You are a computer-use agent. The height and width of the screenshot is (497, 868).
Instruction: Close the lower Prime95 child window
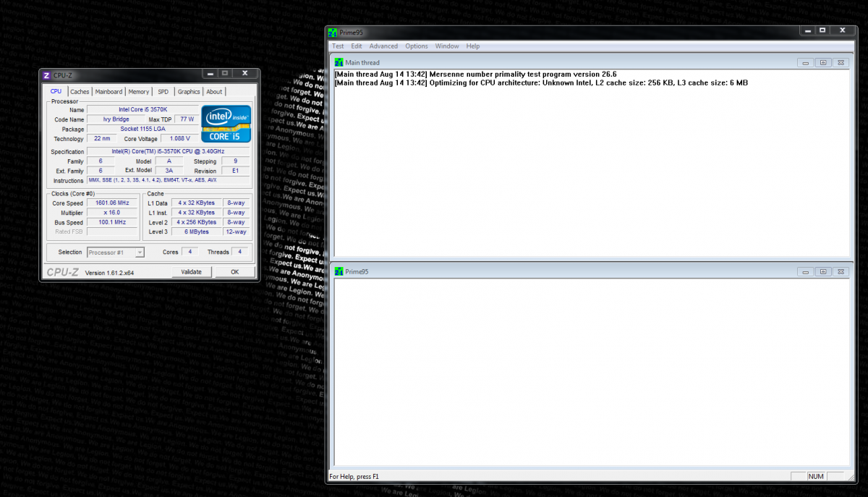click(x=839, y=271)
